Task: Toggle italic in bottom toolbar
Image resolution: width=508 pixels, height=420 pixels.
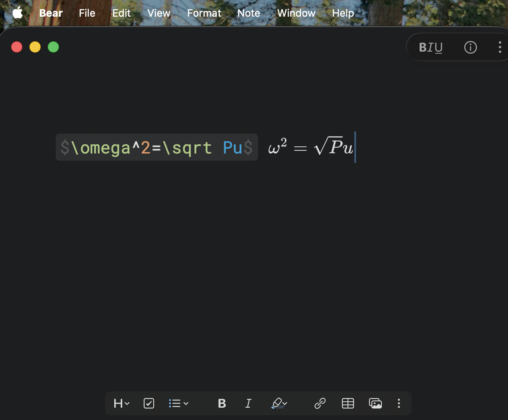Action: [x=248, y=404]
